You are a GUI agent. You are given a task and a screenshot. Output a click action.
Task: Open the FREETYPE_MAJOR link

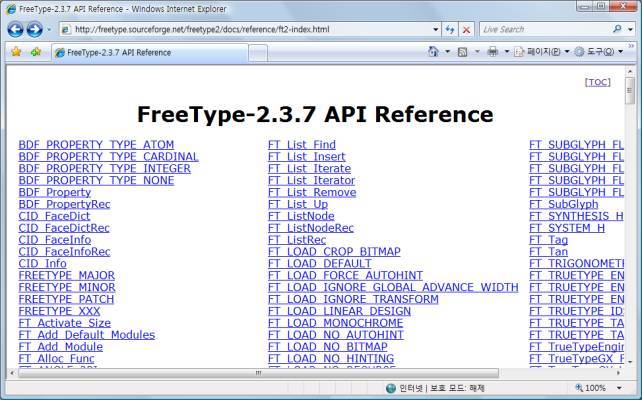(x=67, y=276)
